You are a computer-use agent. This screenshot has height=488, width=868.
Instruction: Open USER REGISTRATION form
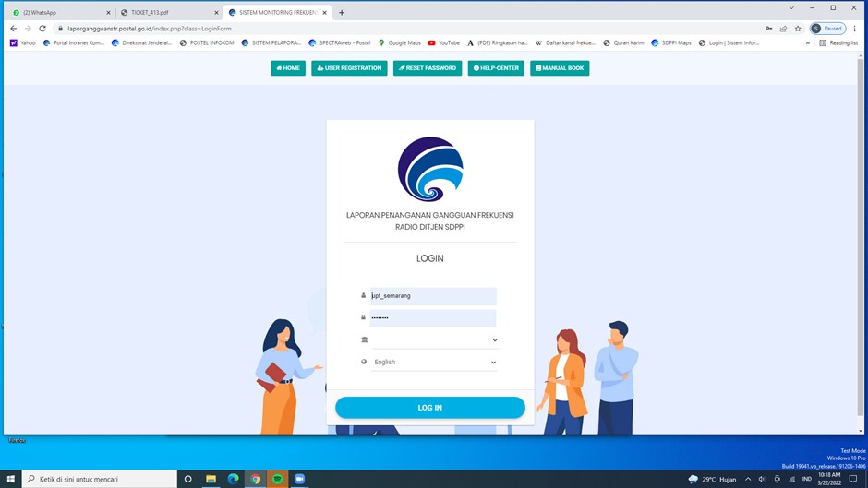[x=349, y=68]
